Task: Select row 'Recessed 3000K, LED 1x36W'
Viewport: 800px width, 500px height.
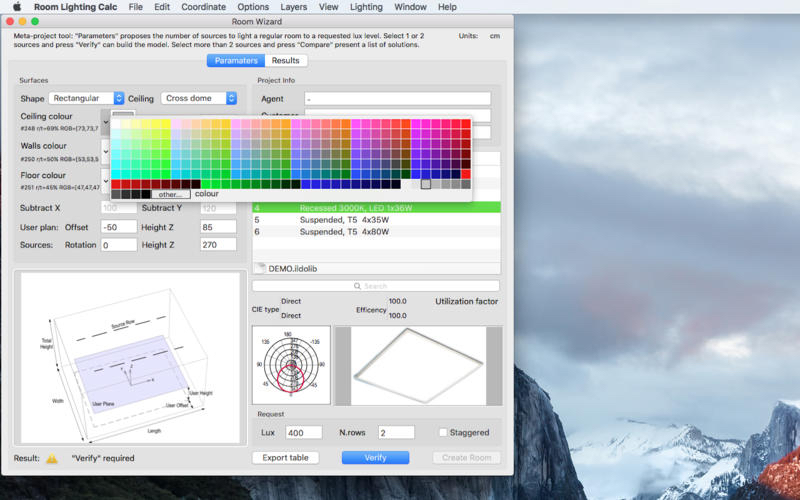Action: (x=376, y=208)
